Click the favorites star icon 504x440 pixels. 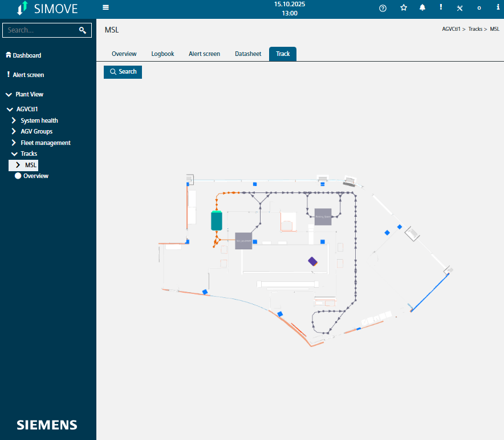click(404, 8)
